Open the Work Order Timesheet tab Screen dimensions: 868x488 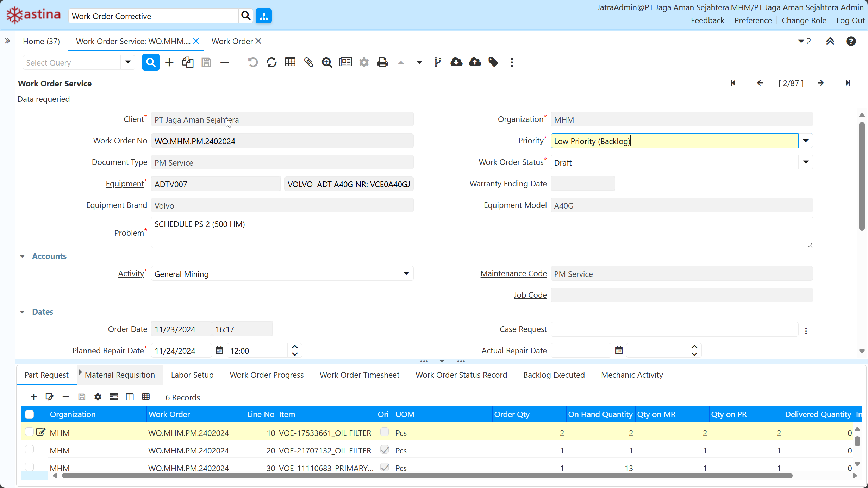(359, 375)
